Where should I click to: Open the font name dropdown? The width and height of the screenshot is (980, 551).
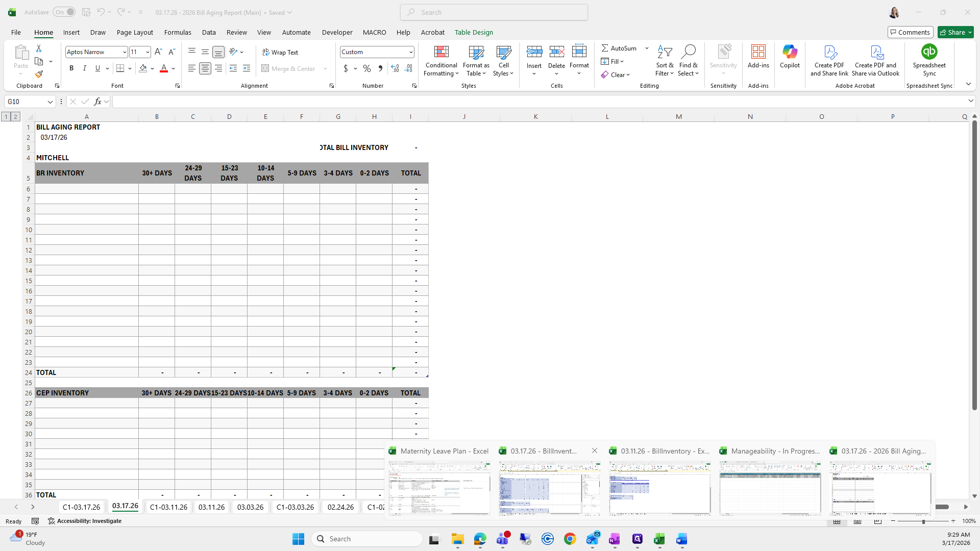(x=124, y=52)
